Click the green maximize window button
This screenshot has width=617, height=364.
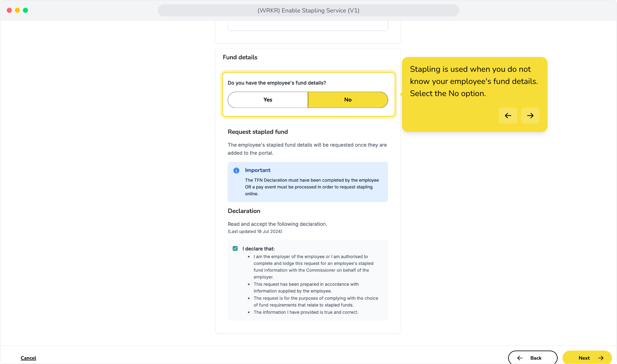26,10
